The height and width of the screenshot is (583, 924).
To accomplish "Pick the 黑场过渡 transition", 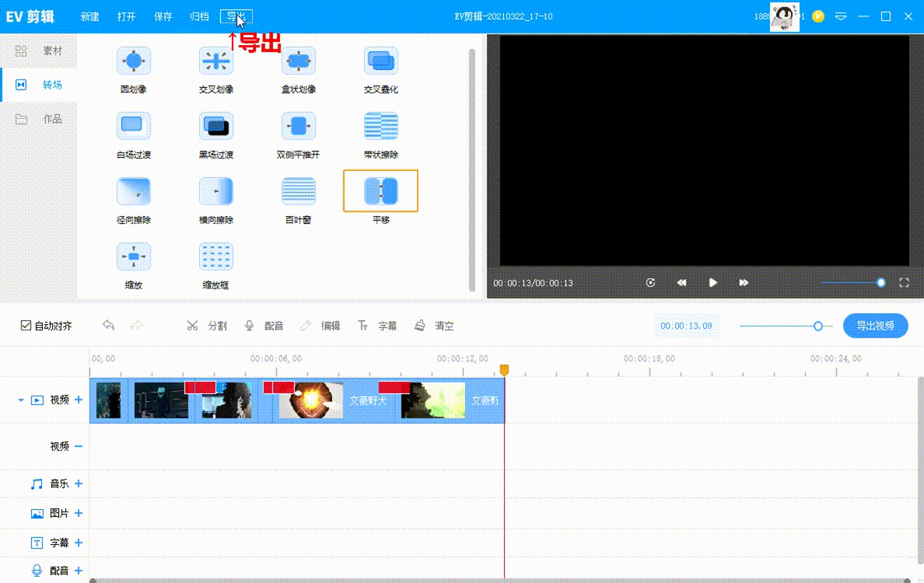I will [x=215, y=126].
